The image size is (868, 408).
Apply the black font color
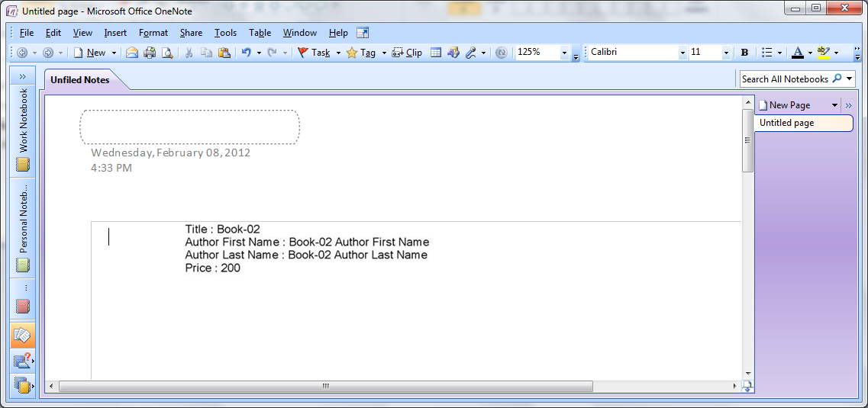pos(797,53)
